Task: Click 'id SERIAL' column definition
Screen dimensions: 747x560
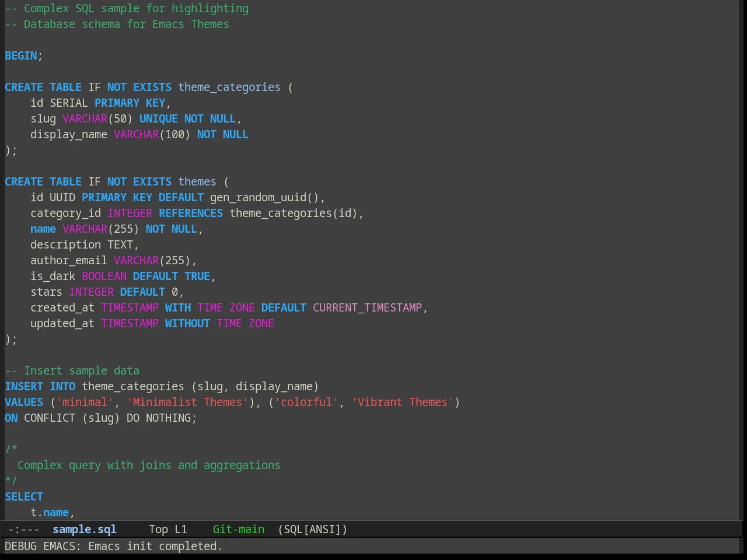Action: click(59, 103)
